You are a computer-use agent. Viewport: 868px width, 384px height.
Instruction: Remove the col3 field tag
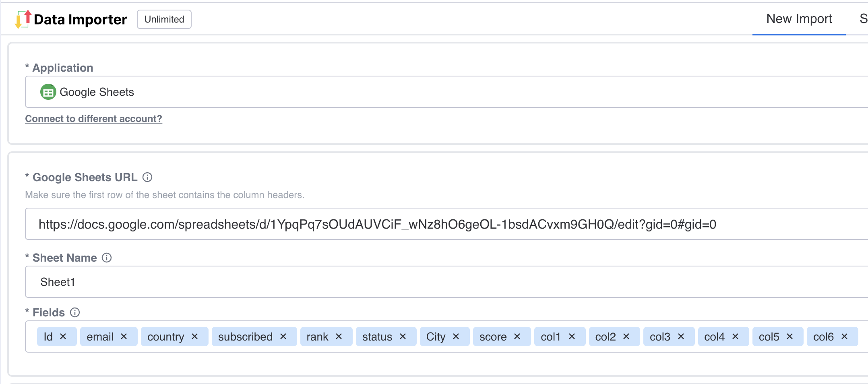click(681, 337)
